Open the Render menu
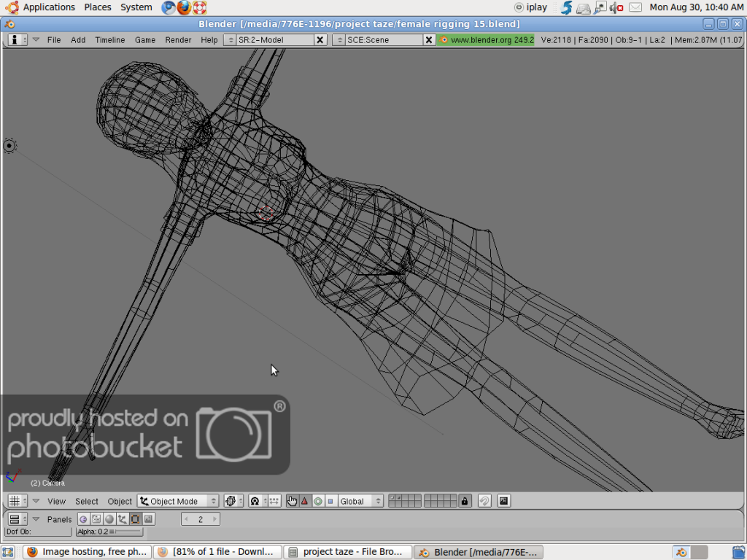Screen dimensions: 747x560 (178, 40)
